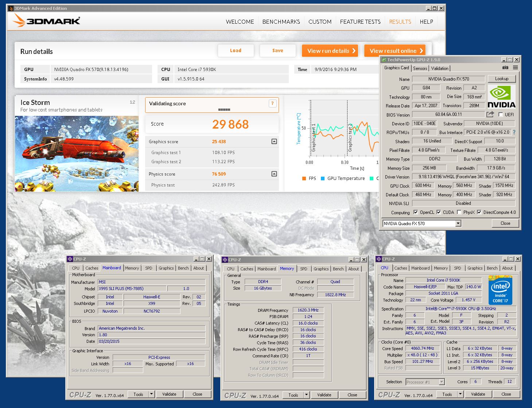Screen dimensions: 532x408
Task: Click Validate in the Memory CPU-Z window
Action: 324,395
